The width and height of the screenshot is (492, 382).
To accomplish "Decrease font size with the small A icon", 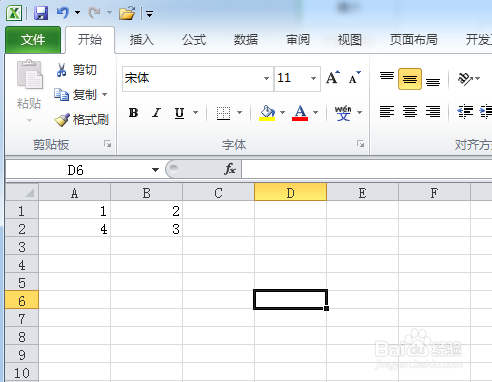I will coord(354,78).
